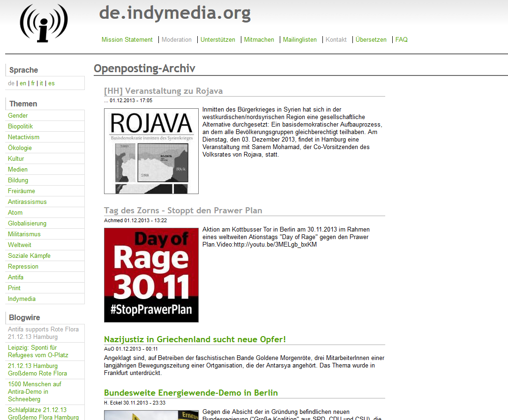Choose the Soziale Kämpfe topic
The image size is (508, 420).
pyautogui.click(x=29, y=256)
